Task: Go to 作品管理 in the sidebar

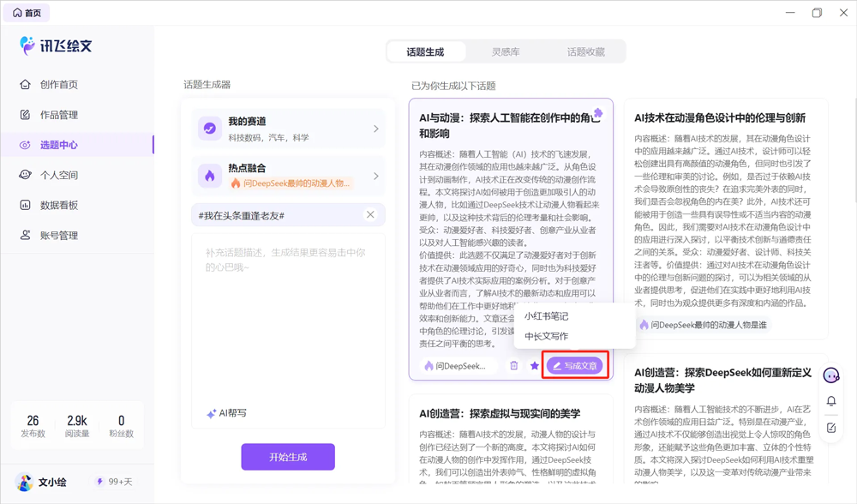Action: (58, 115)
